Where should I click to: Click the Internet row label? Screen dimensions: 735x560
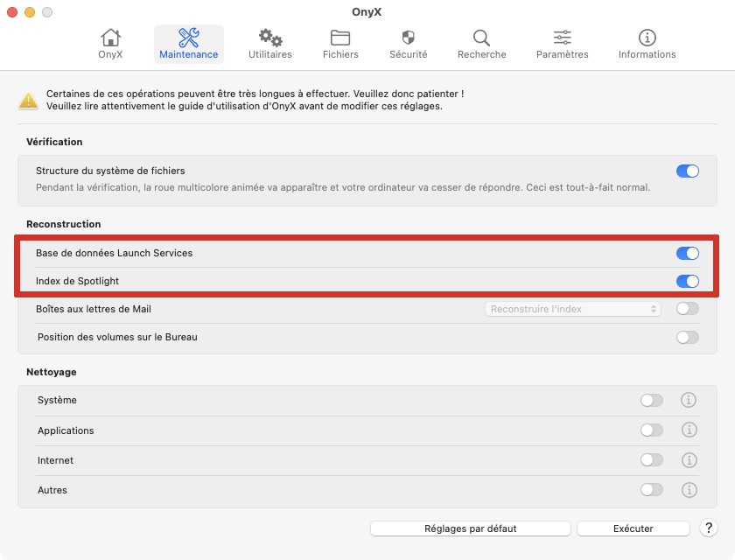click(55, 460)
